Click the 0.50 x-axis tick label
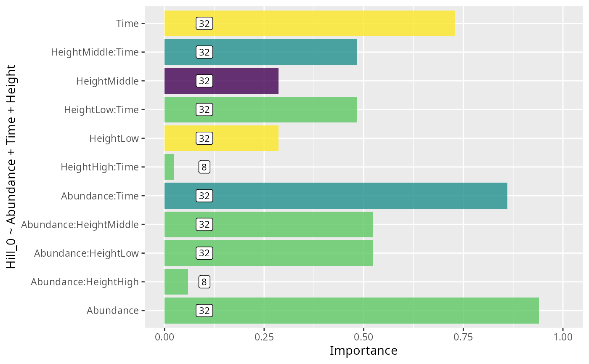The height and width of the screenshot is (364, 589). pos(363,337)
